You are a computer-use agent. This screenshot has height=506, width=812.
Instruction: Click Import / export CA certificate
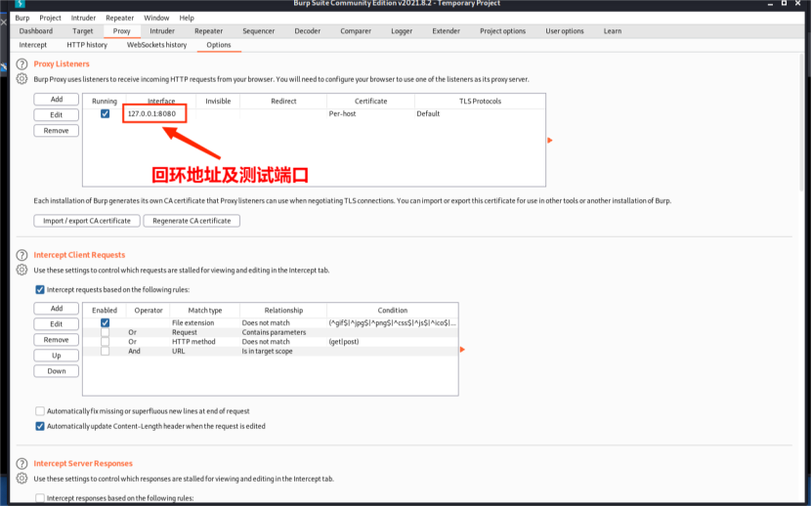point(87,221)
